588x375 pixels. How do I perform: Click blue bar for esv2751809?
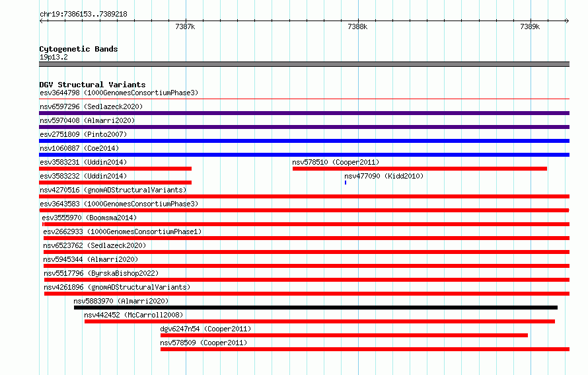(x=304, y=141)
